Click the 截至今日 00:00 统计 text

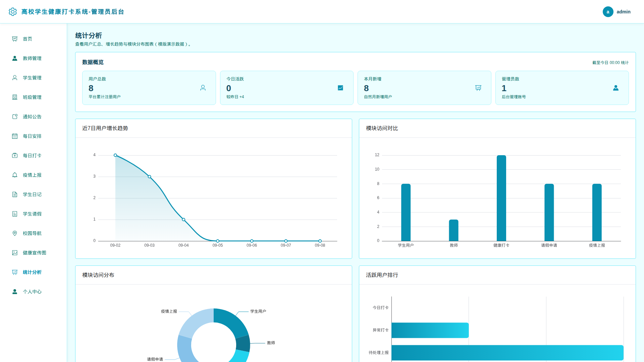click(x=610, y=63)
